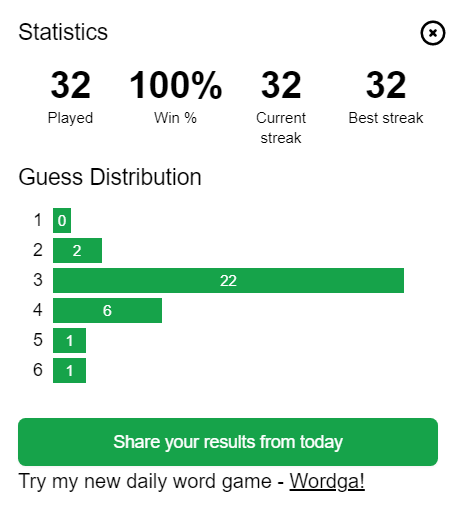The image size is (464, 514).
Task: Click the Best streak label
Action: click(x=386, y=118)
